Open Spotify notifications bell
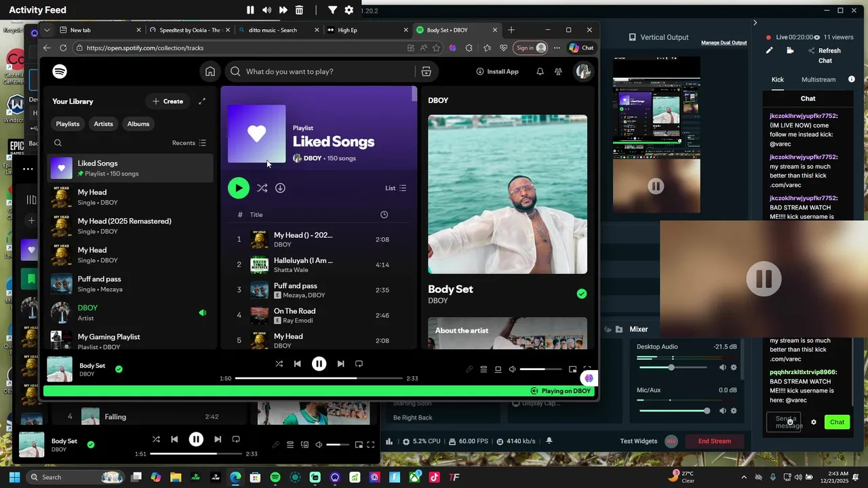Screen dimensions: 868x488 (540, 71)
